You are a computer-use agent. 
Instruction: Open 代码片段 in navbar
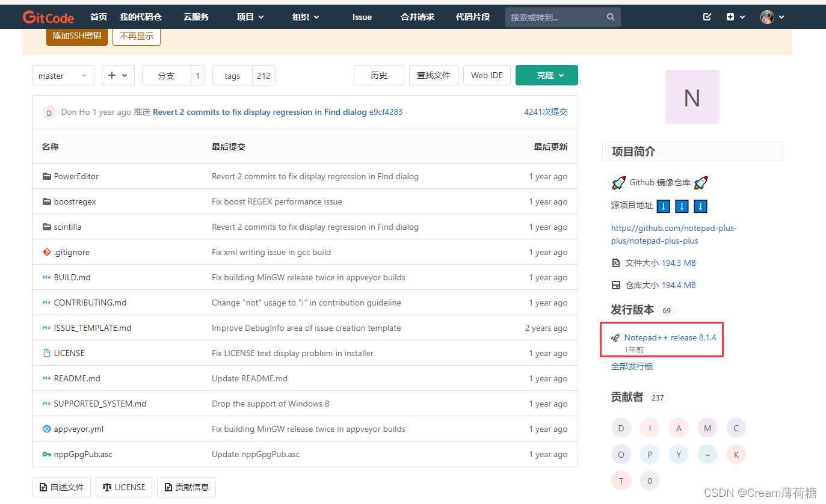pyautogui.click(x=473, y=17)
